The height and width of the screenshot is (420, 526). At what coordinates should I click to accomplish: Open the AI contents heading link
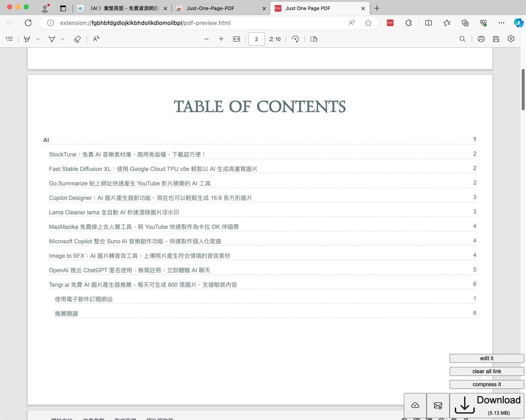pyautogui.click(x=260, y=140)
